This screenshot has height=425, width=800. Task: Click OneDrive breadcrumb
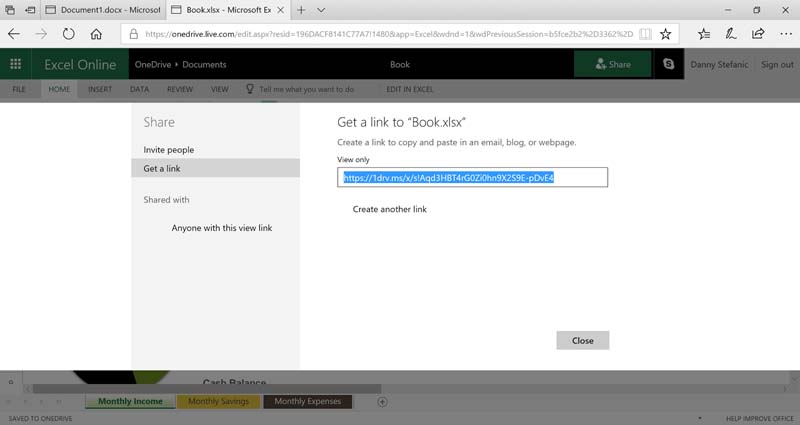(x=153, y=64)
